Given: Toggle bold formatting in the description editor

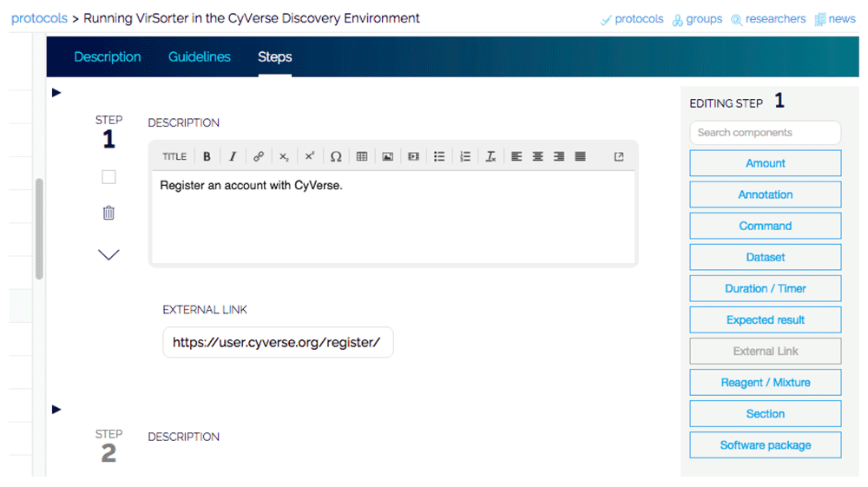Looking at the screenshot, I should pos(207,157).
